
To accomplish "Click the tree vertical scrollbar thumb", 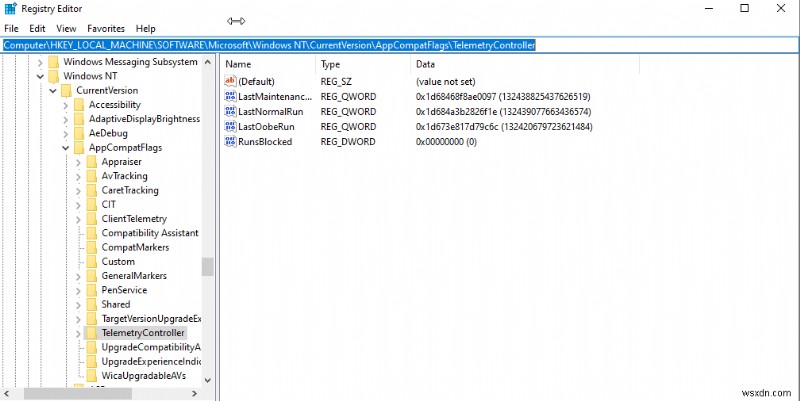I will (208, 266).
